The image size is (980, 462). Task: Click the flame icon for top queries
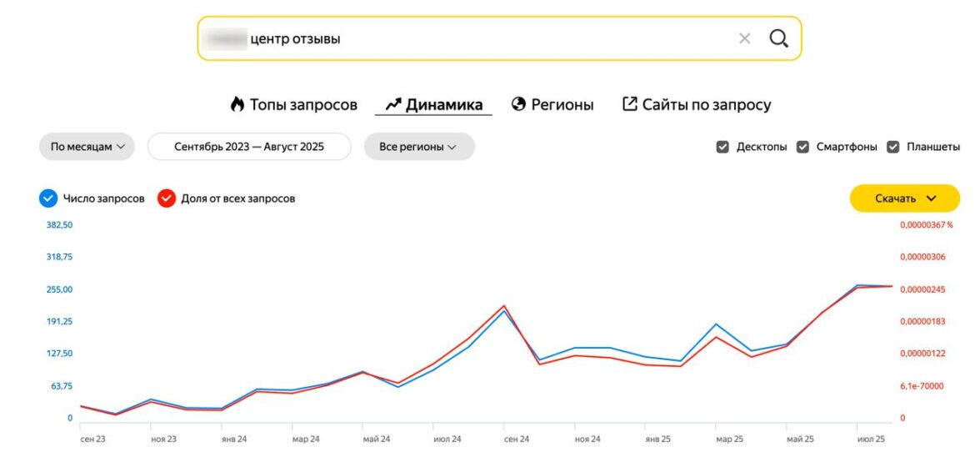(237, 105)
